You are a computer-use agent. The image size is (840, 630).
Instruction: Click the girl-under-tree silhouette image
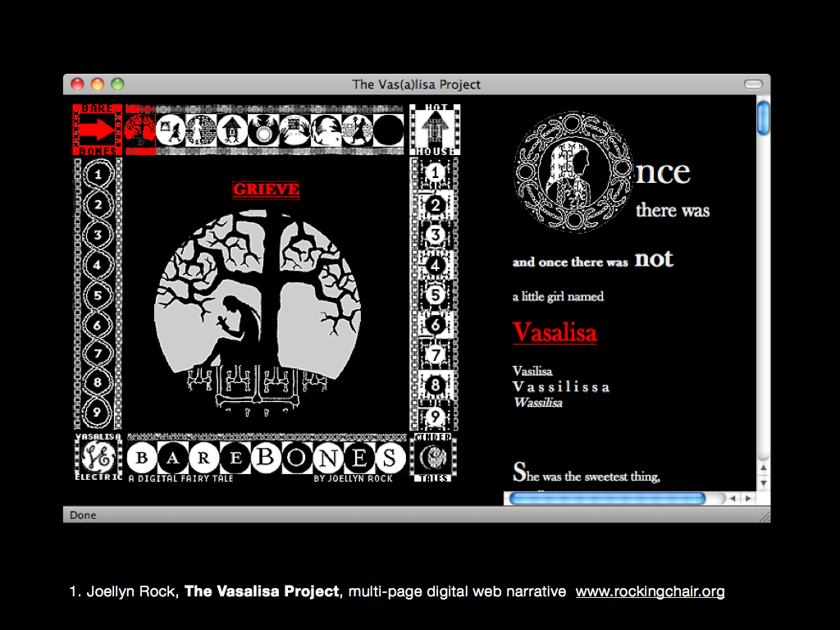(258, 304)
